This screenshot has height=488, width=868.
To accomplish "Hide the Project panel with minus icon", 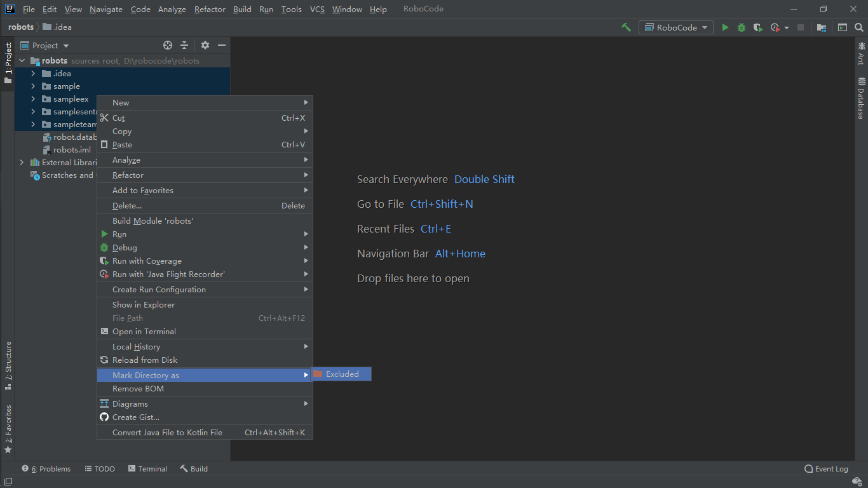I will point(222,45).
